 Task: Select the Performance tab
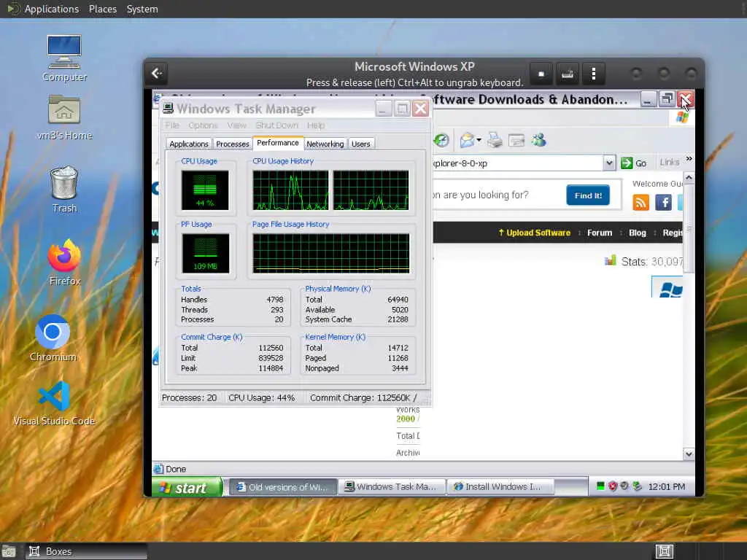click(278, 143)
